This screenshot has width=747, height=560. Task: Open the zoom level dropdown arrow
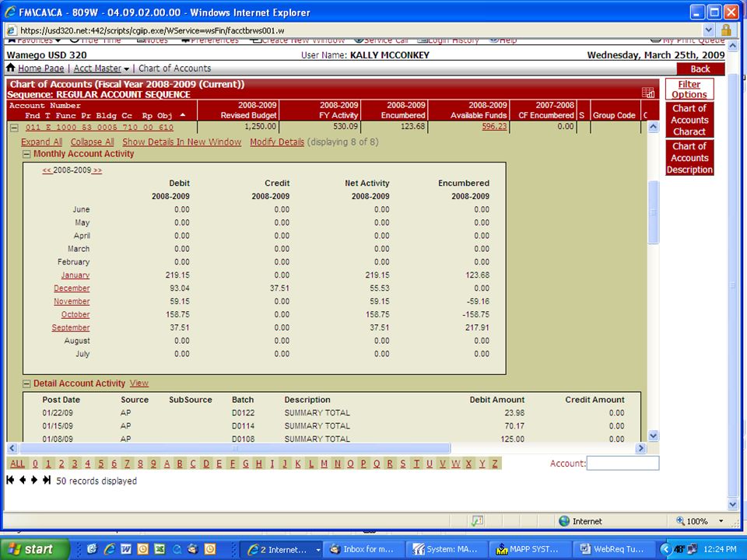[721, 521]
